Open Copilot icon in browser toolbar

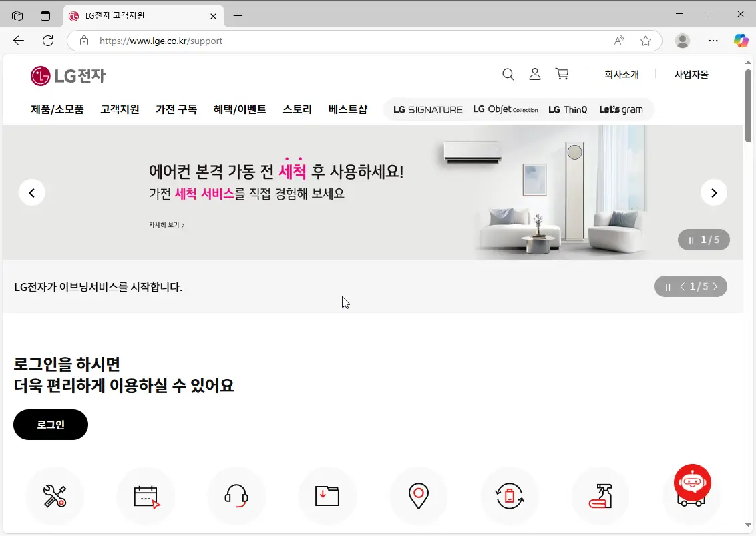[x=741, y=41]
